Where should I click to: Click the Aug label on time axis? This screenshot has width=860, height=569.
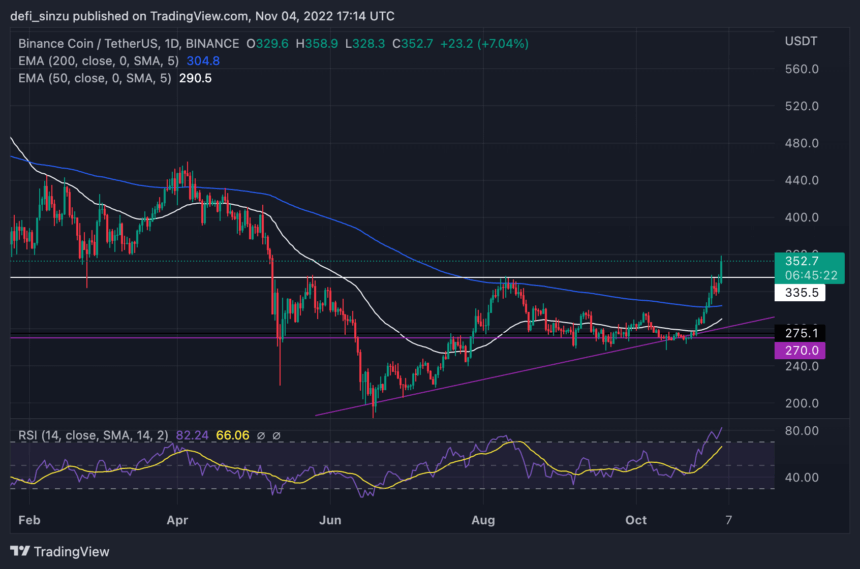483,520
